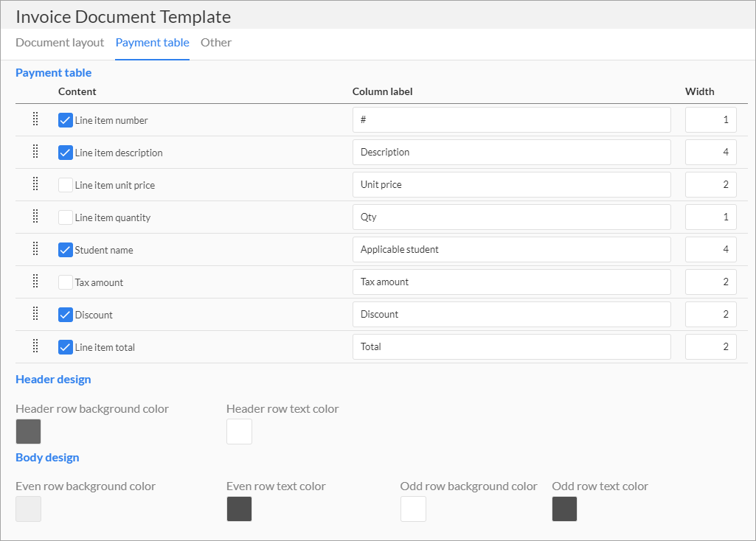Click the 'Applicable student' column label field
This screenshot has height=541, width=756.
[x=512, y=250]
